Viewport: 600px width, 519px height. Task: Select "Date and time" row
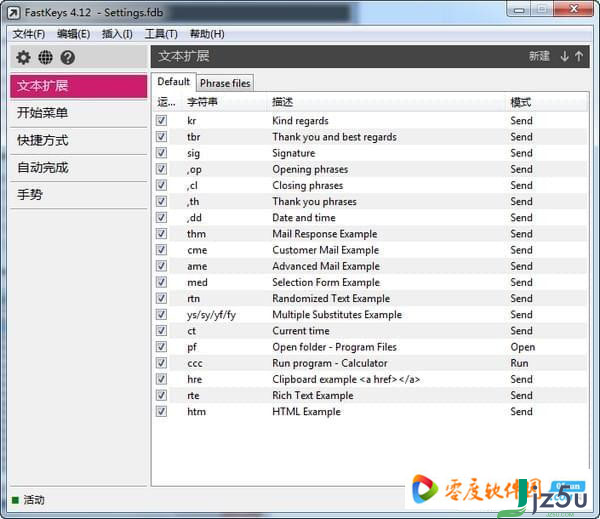click(x=370, y=218)
